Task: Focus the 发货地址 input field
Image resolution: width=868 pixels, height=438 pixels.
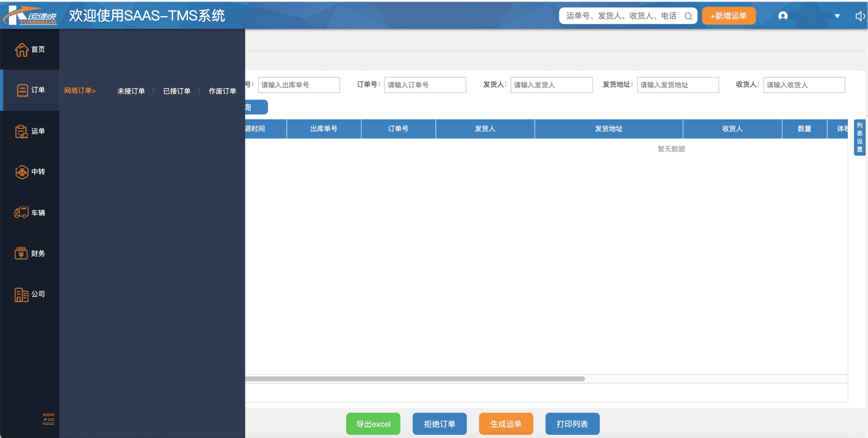Action: coord(678,85)
